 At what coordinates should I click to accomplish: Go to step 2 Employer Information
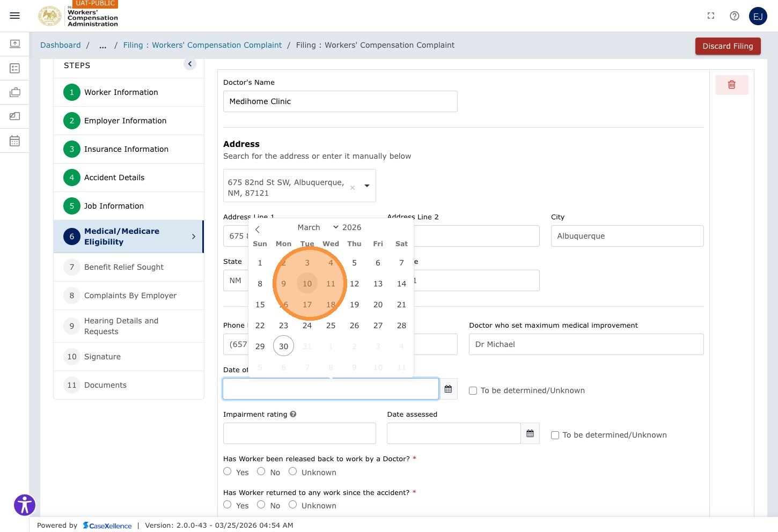click(129, 121)
